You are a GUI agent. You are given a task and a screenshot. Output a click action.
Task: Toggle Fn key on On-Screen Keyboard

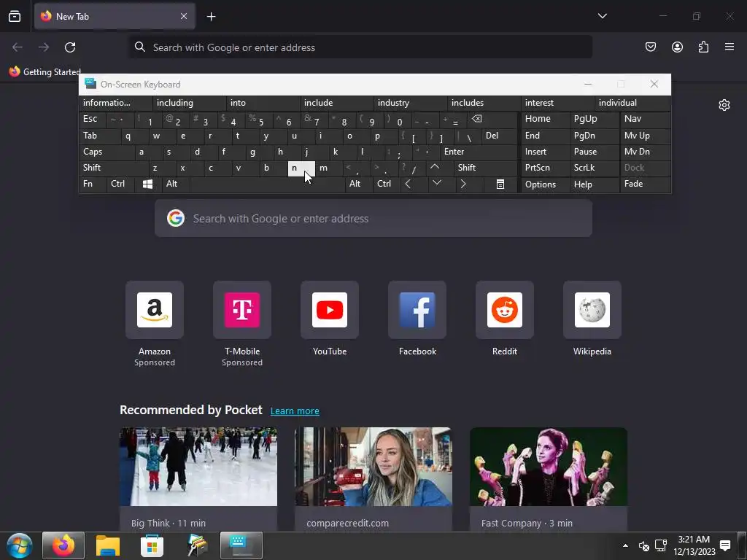[x=93, y=184]
